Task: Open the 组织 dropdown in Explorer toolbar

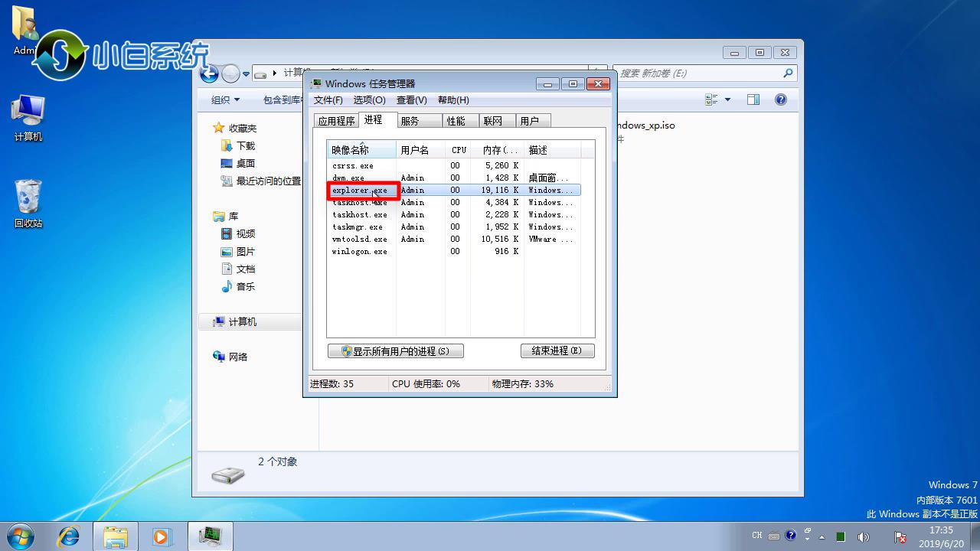Action: [x=225, y=100]
